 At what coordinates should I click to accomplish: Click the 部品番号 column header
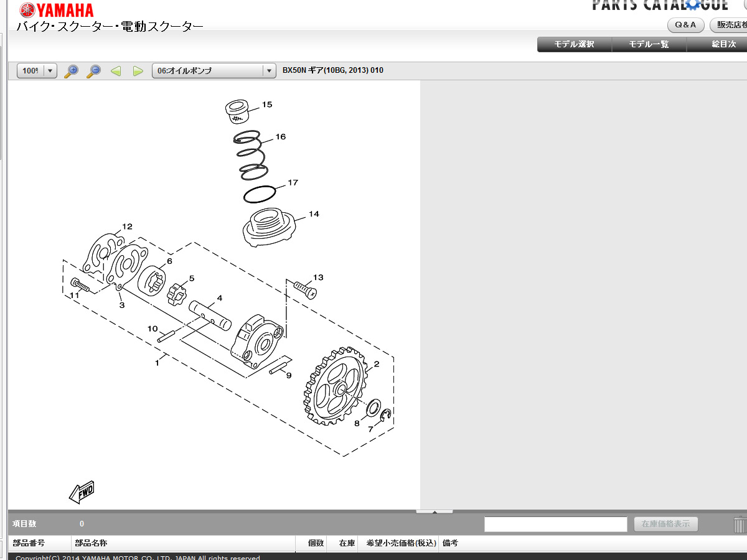click(x=29, y=543)
